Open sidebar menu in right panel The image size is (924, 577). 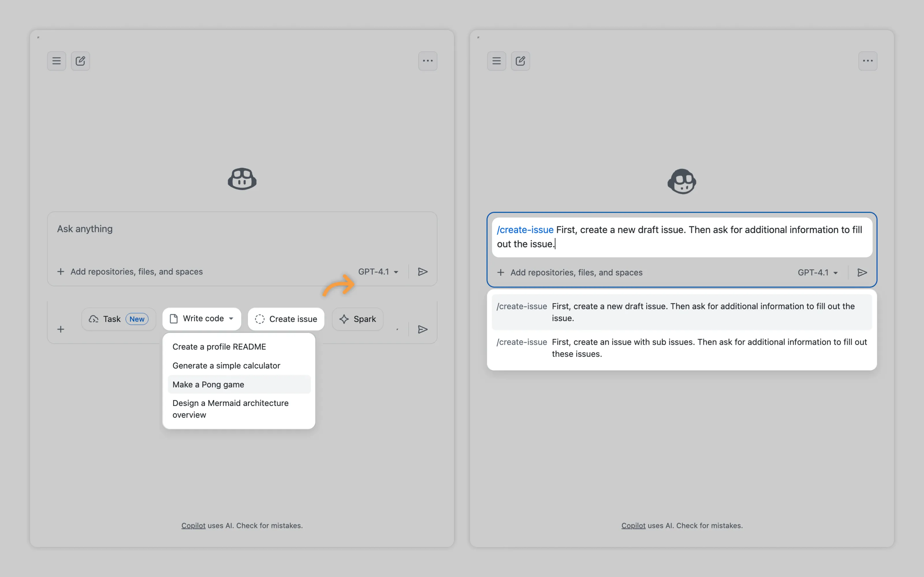[x=496, y=61]
